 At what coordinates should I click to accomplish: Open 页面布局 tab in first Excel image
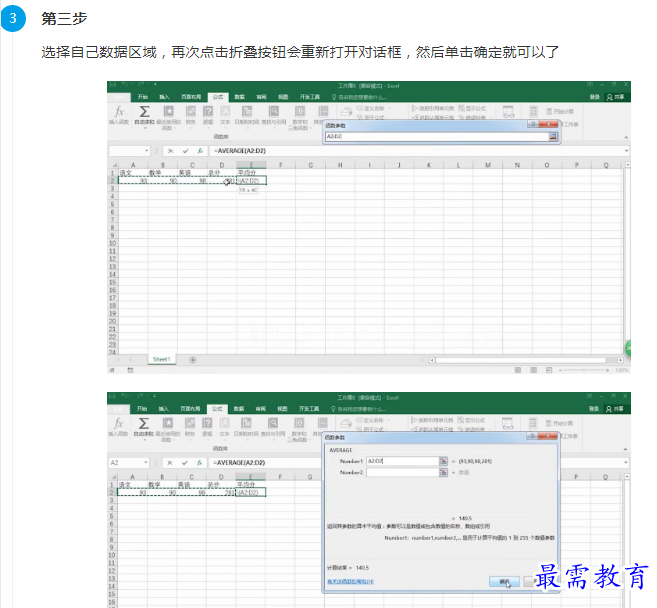click(191, 97)
